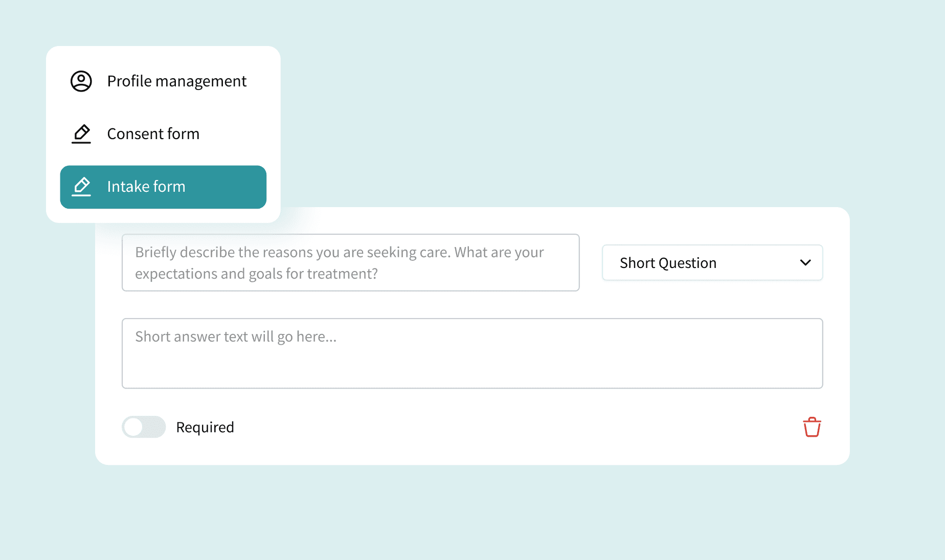Click the Profile management user icon

(x=81, y=81)
